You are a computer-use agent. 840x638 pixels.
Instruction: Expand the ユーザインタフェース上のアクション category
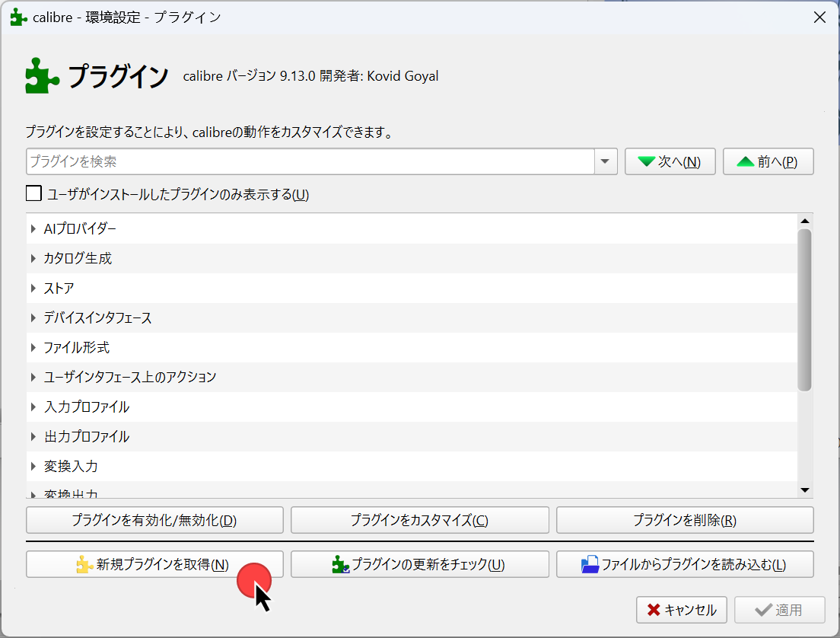tap(33, 377)
